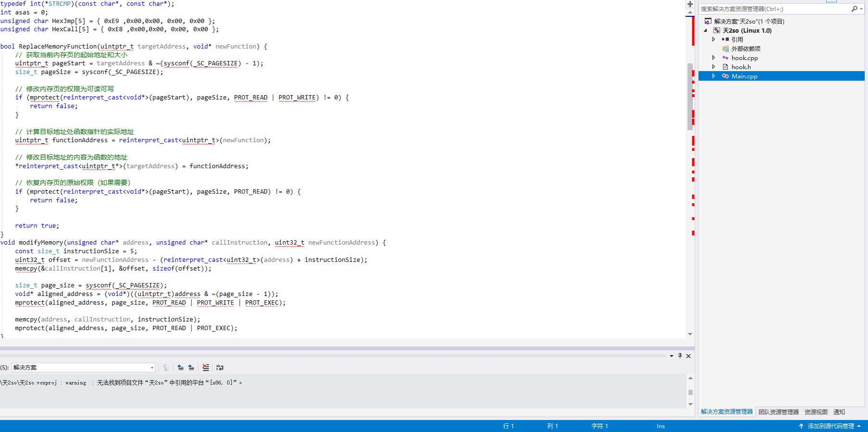
Task: Click the Solution Explorer search input field
Action: point(773,9)
